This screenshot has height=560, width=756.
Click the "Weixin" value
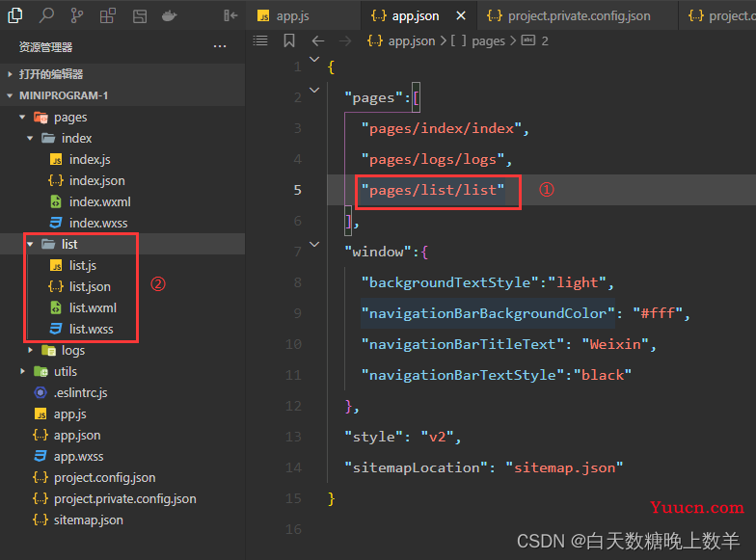(615, 345)
